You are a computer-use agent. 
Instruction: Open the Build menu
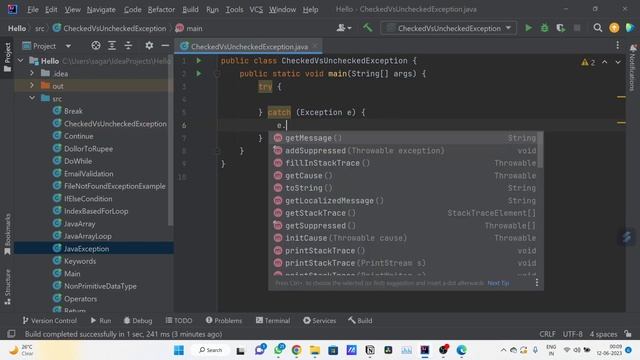(190, 9)
